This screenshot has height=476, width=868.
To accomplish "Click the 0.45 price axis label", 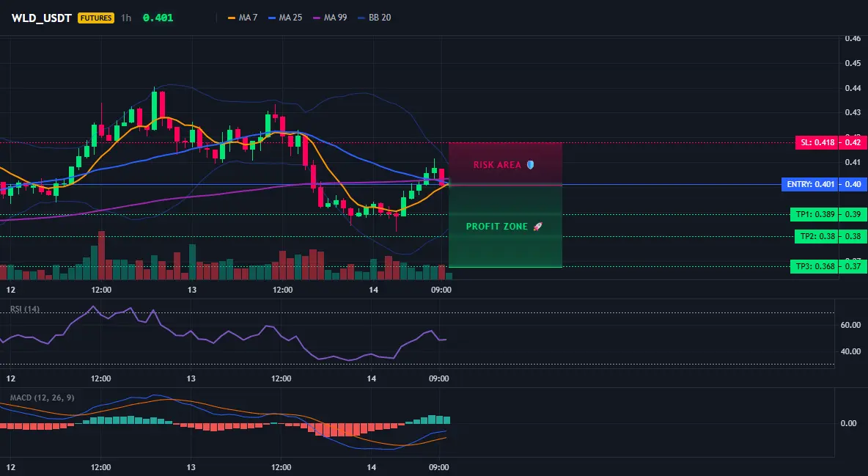I will pos(853,63).
